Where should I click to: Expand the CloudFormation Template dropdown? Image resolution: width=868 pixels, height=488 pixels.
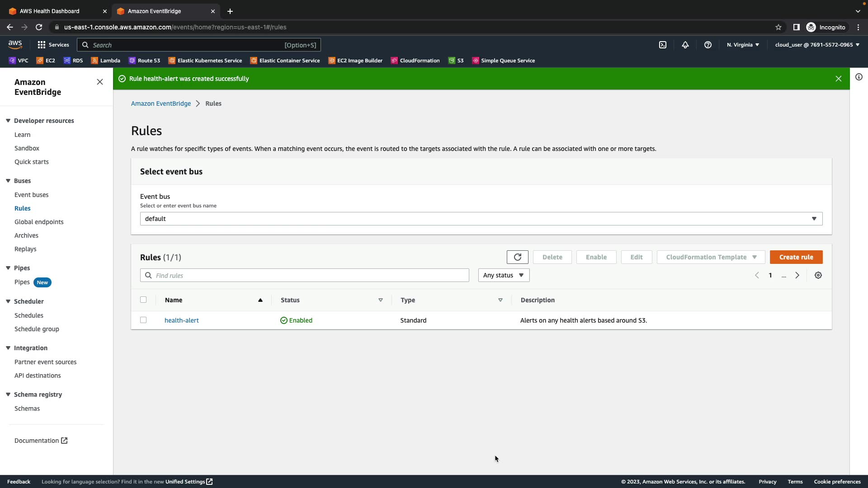pyautogui.click(x=710, y=257)
